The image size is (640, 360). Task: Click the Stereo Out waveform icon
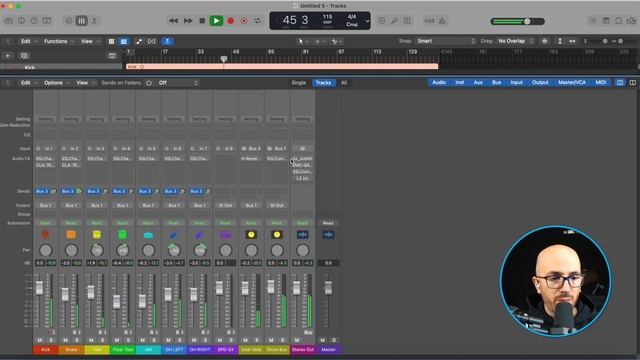(x=302, y=235)
